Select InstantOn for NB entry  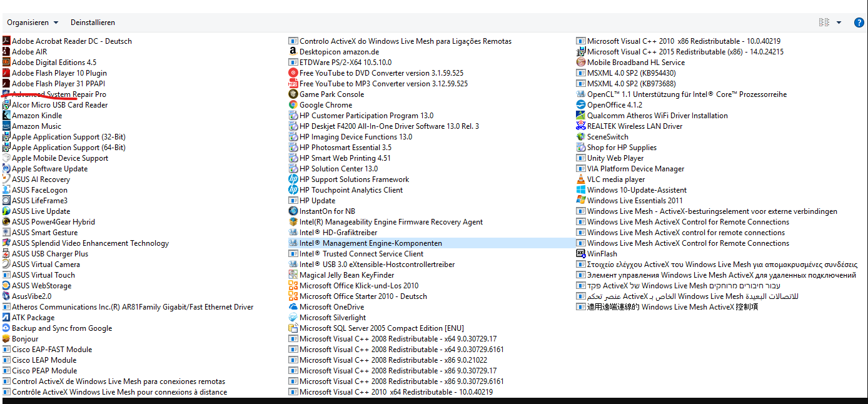322,211
